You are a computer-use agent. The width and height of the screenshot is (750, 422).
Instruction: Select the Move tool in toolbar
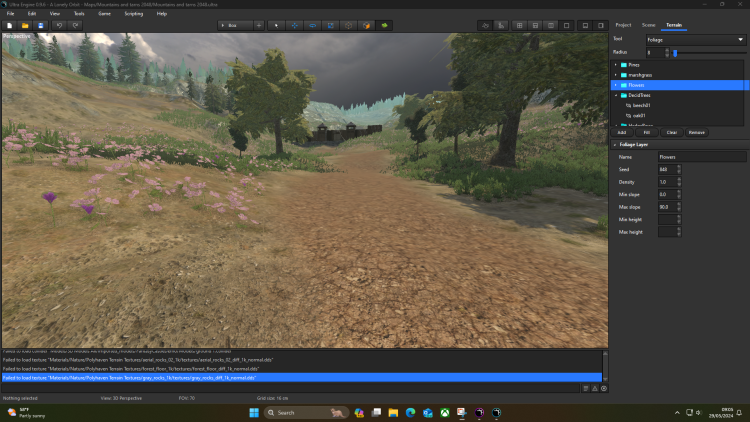coord(294,25)
